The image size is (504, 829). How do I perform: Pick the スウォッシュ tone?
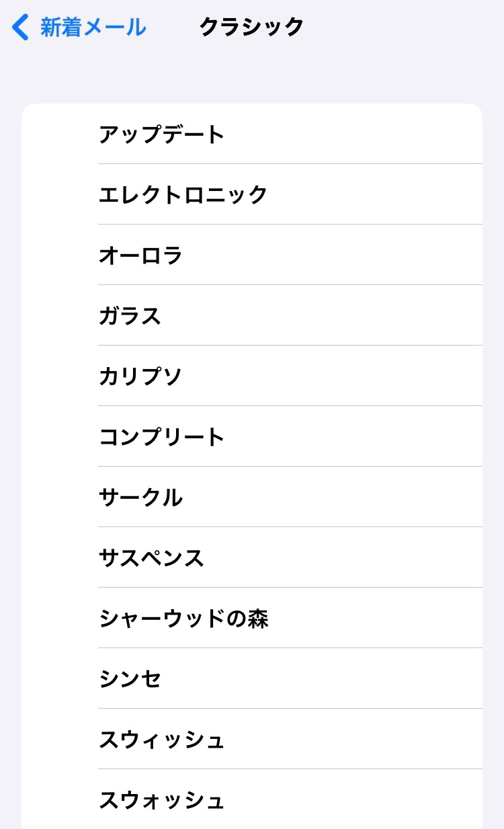tap(162, 800)
